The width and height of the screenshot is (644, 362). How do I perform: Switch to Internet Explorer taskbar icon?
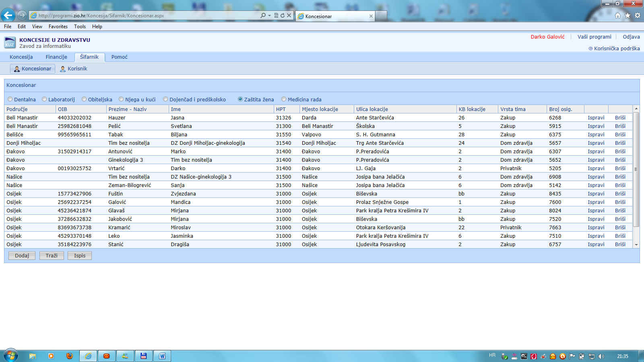coord(88,356)
